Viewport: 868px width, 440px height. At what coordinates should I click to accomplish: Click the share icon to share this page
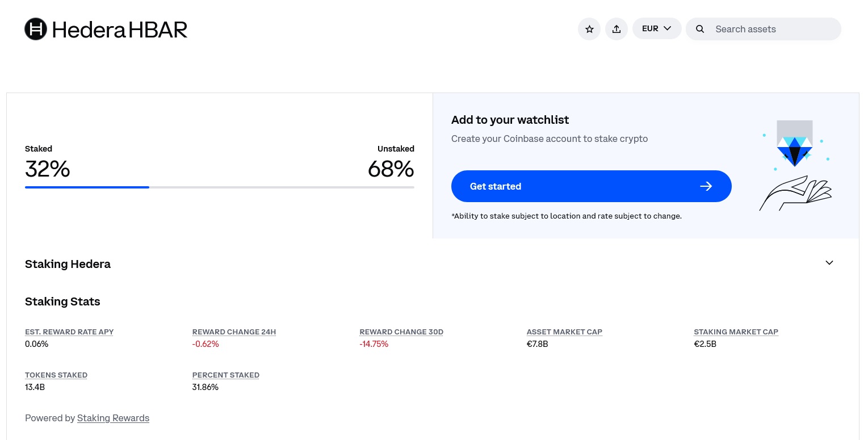coord(616,29)
